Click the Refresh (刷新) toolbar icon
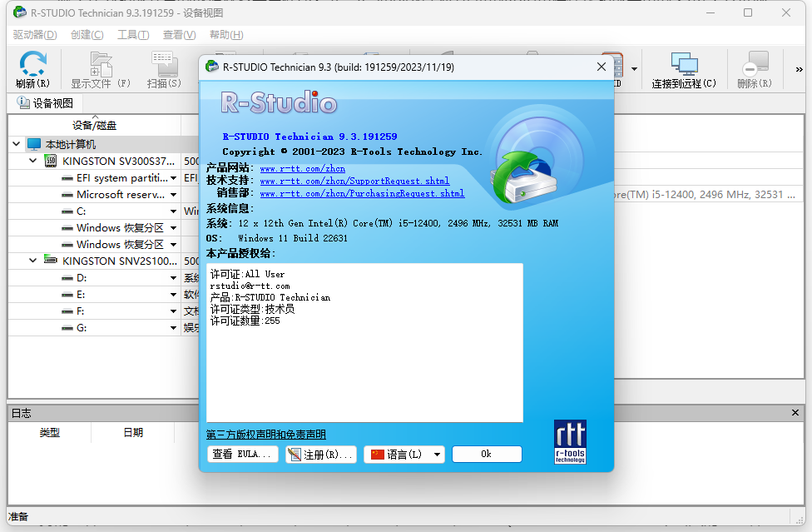Viewport: 812px width, 532px height. 32,69
